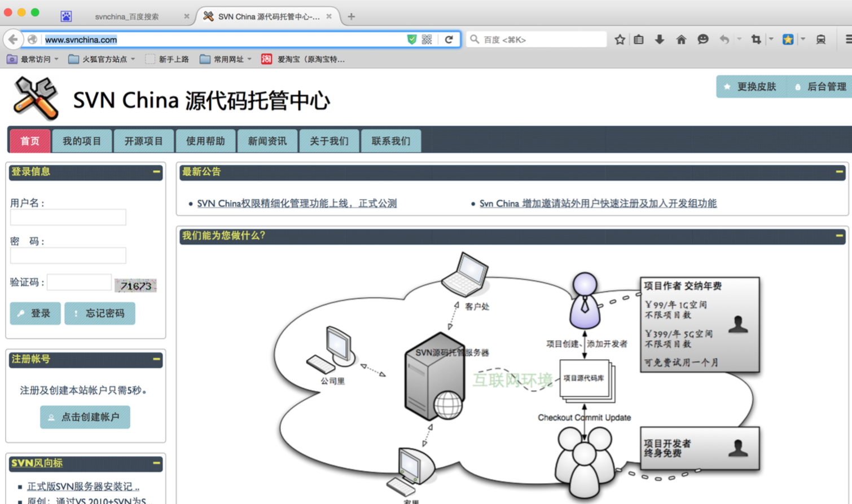
Task: Open the 新手上路 bookmark
Action: pos(168,59)
